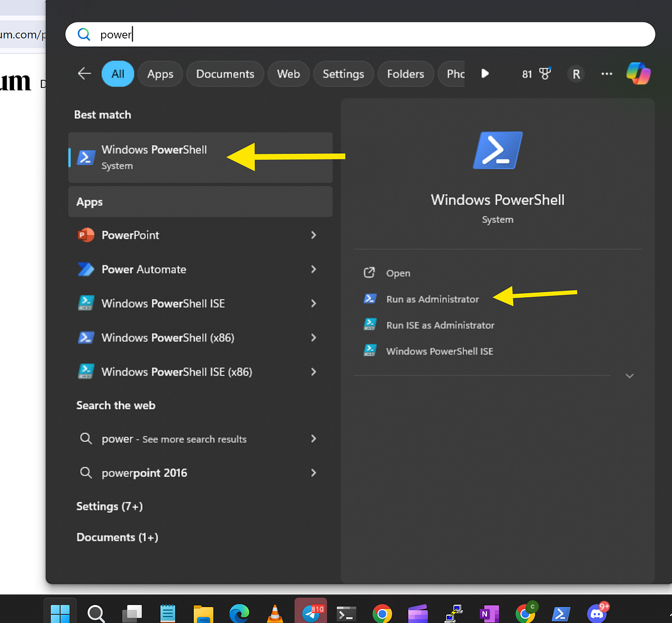672x623 pixels.
Task: Launch VLC media player from taskbar
Action: click(275, 614)
